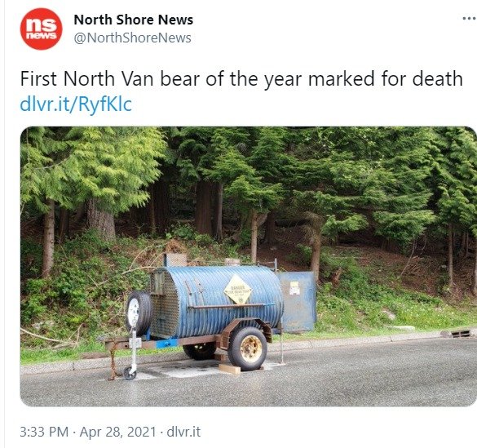
Task: Open the North Shore News profile avatar
Action: [41, 29]
